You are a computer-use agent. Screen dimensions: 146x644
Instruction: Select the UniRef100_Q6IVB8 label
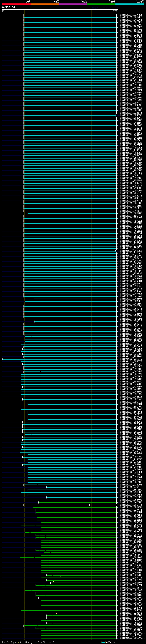coord(131,371)
